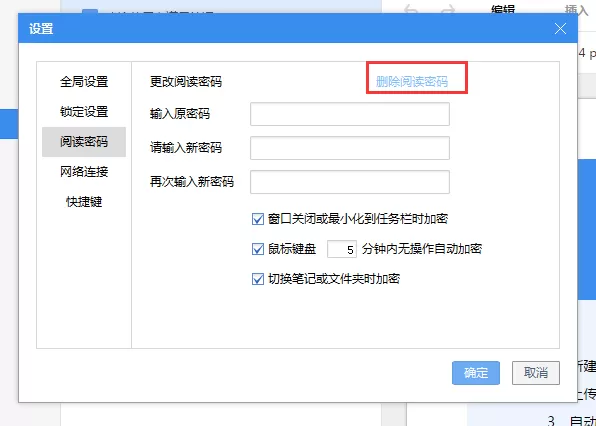The image size is (596, 426).
Task: Confirm settings with 确定 button
Action: point(476,373)
